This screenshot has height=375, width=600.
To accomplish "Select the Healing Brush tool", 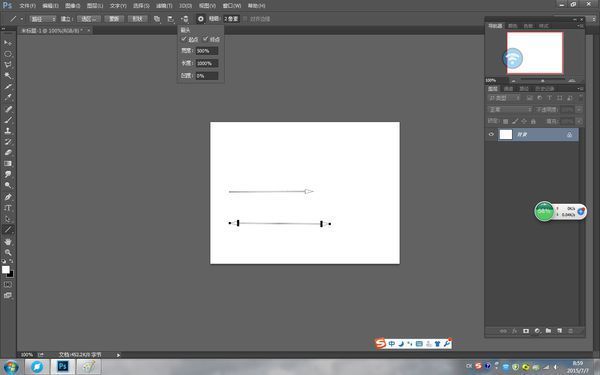I will 8,109.
